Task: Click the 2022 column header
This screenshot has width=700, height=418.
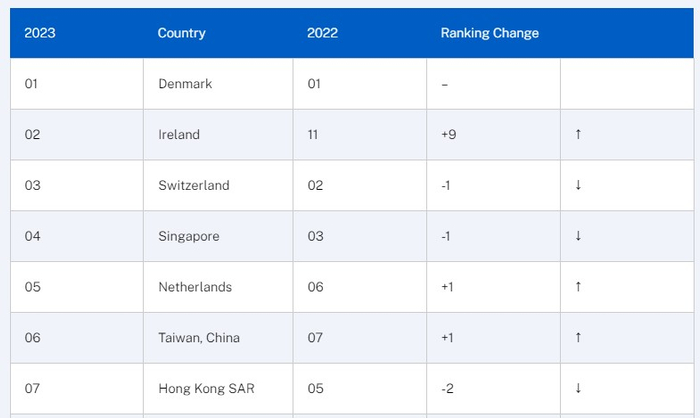Action: (x=322, y=33)
